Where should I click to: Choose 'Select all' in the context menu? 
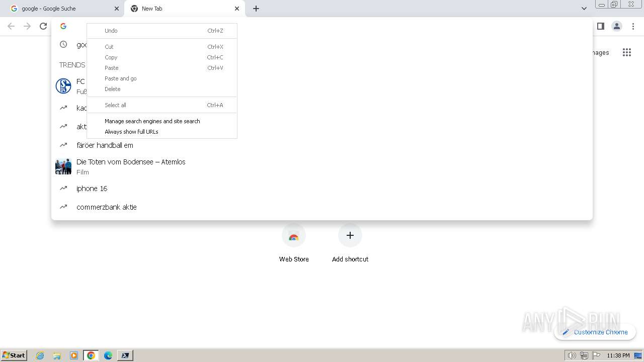point(162,105)
